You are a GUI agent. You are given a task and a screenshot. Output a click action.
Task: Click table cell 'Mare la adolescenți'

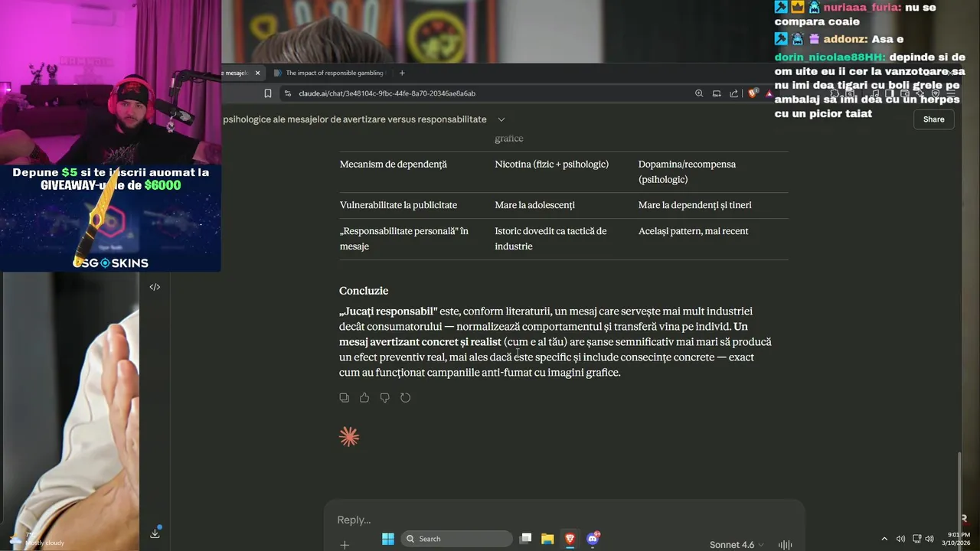[534, 205]
